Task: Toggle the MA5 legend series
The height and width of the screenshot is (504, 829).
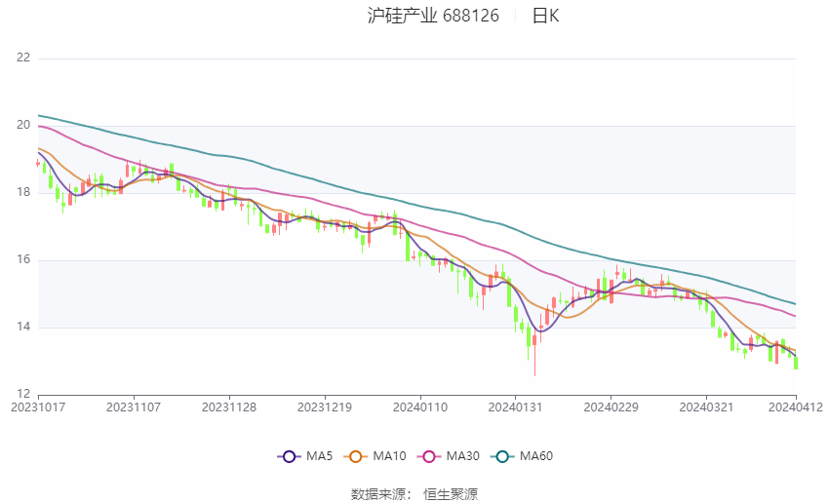Action: click(305, 456)
